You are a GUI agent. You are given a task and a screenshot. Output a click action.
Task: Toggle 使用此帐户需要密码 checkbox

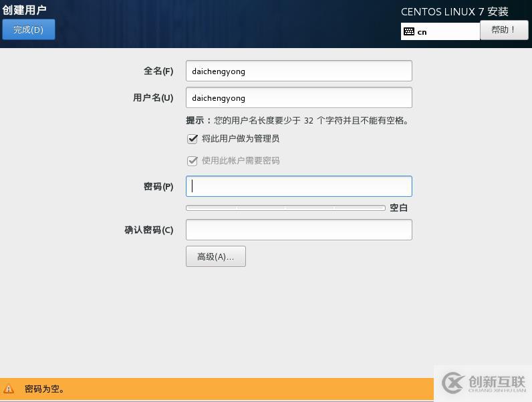[192, 161]
